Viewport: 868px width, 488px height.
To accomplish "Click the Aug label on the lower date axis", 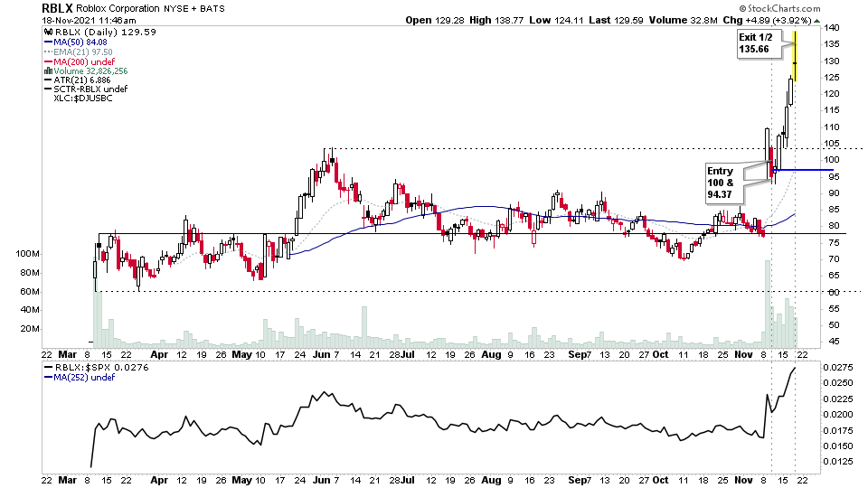I will coord(491,480).
